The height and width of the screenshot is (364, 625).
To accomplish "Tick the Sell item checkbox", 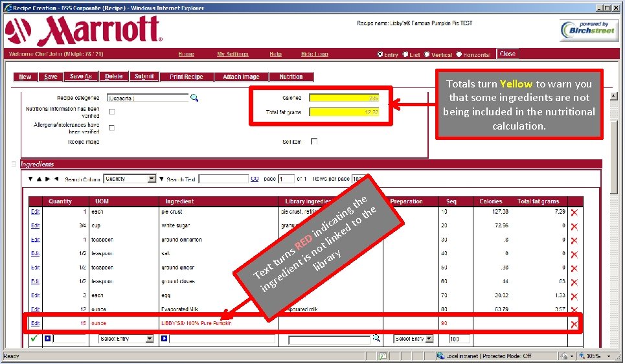I will point(314,141).
